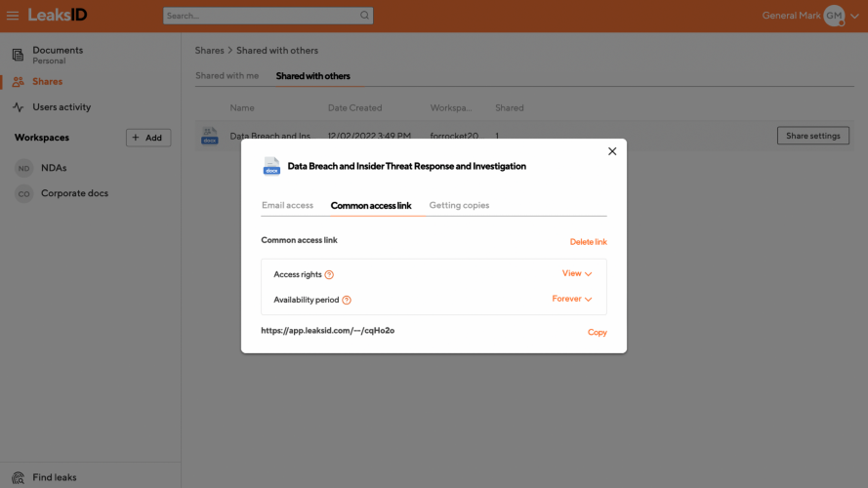Click the Users activity pulse icon

[18, 106]
